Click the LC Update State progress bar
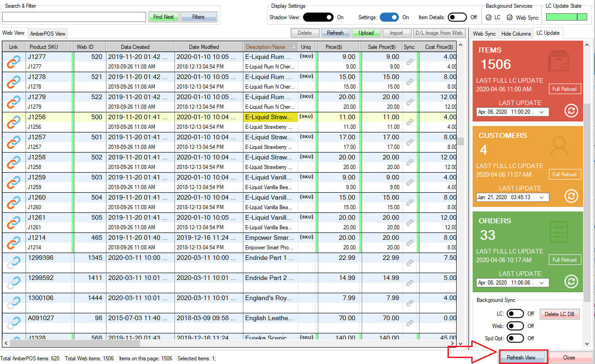Screen dimensions: 595x364 point(567,17)
